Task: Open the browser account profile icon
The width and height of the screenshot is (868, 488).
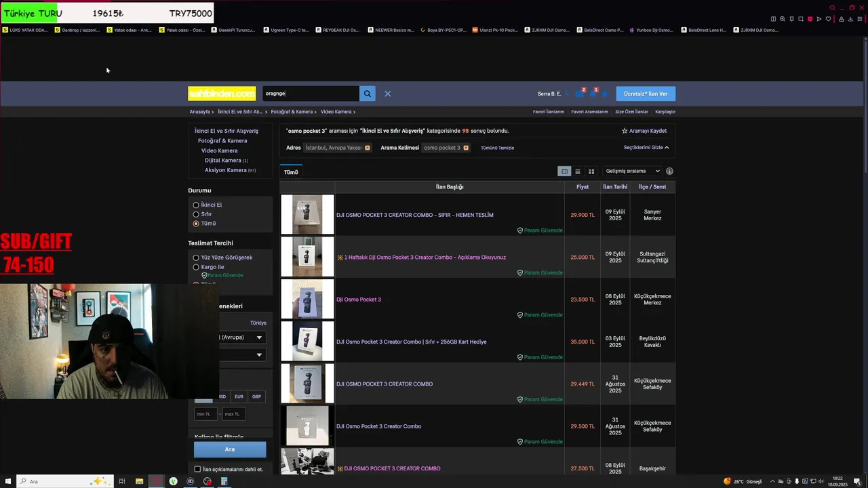Action: 842,19
